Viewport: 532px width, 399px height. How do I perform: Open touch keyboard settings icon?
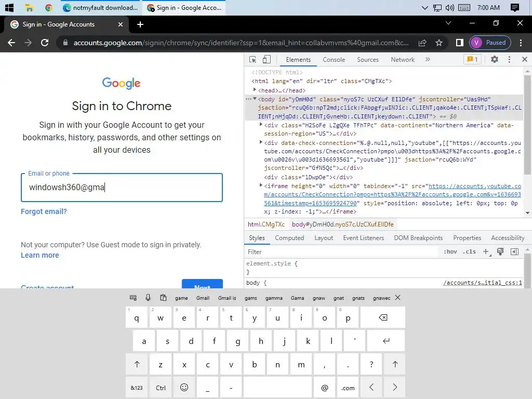133,298
